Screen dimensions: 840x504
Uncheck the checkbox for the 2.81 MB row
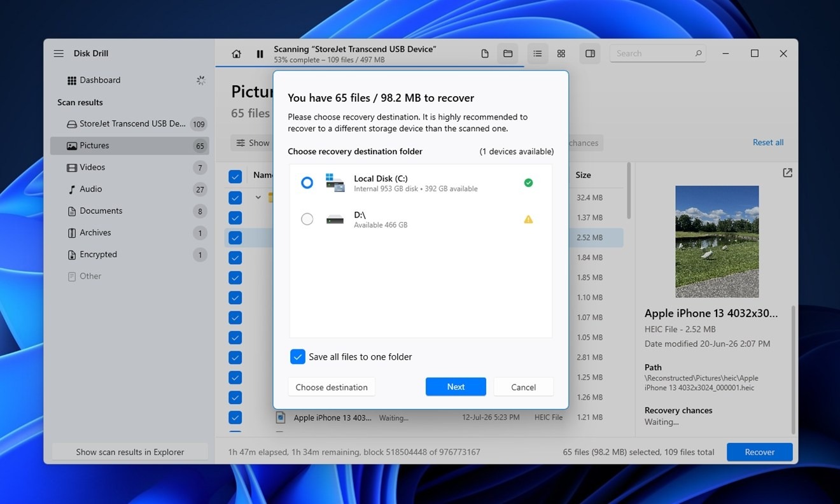click(x=235, y=358)
